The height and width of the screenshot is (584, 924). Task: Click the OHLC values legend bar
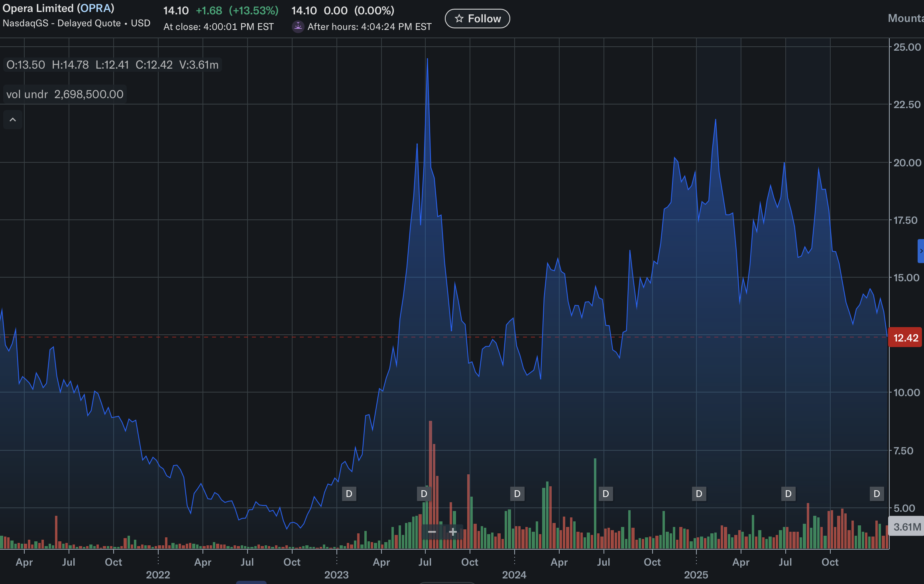(112, 65)
